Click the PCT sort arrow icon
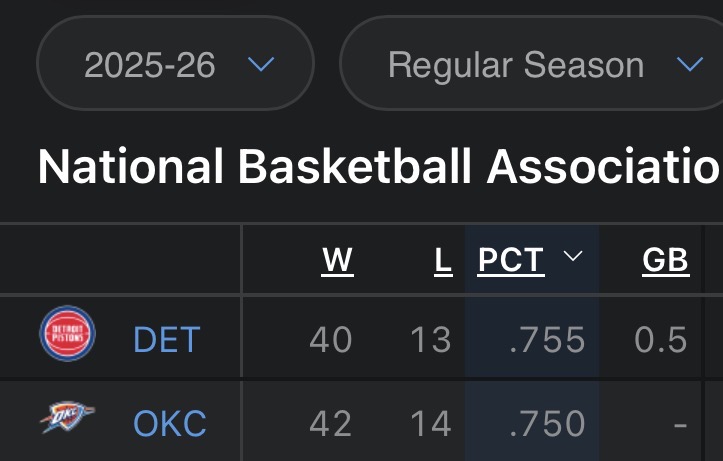The width and height of the screenshot is (723, 461). [x=573, y=258]
